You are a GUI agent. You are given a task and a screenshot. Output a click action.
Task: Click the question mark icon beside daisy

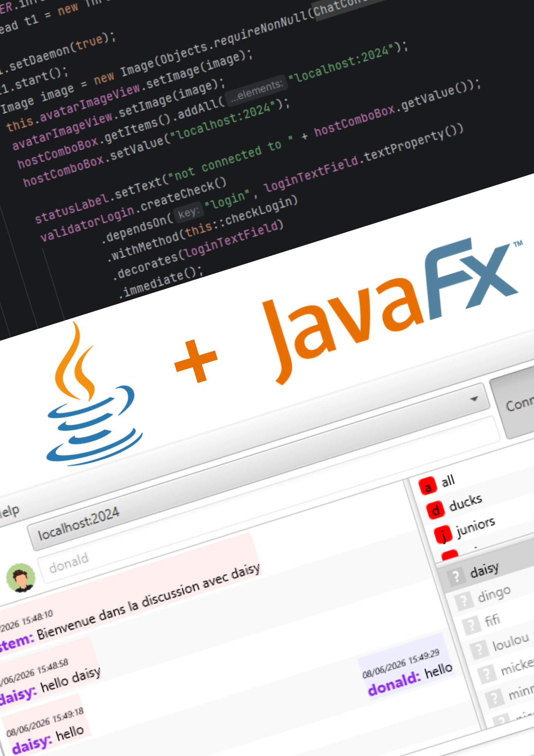click(456, 577)
